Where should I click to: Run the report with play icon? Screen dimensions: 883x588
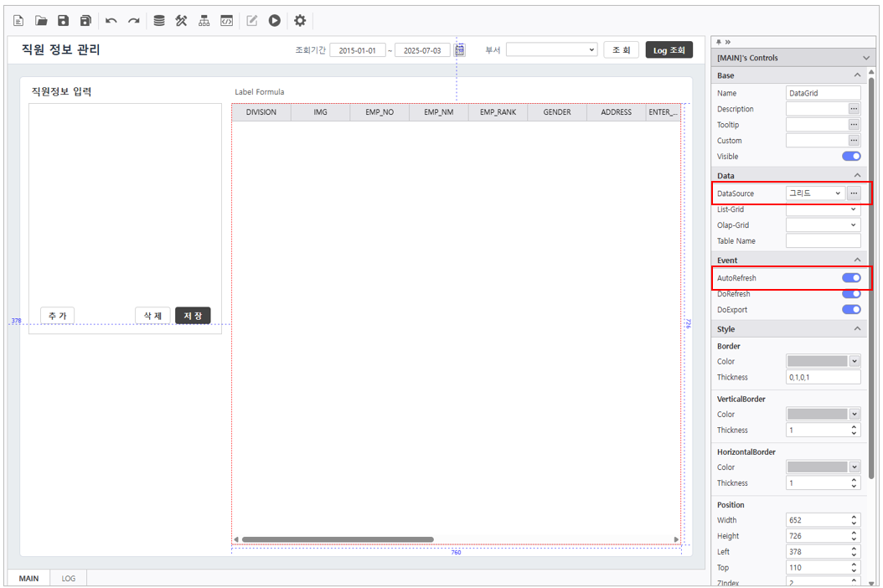click(274, 21)
